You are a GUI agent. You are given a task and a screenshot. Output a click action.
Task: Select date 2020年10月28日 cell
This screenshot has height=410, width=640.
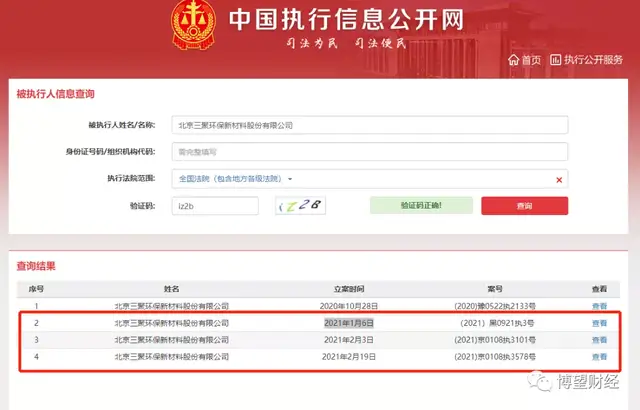349,306
